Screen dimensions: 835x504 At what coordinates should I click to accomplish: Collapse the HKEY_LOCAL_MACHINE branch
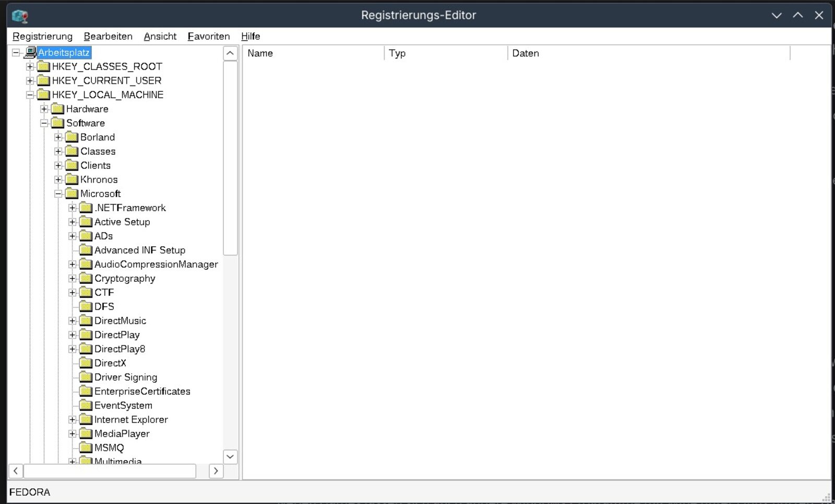point(30,95)
